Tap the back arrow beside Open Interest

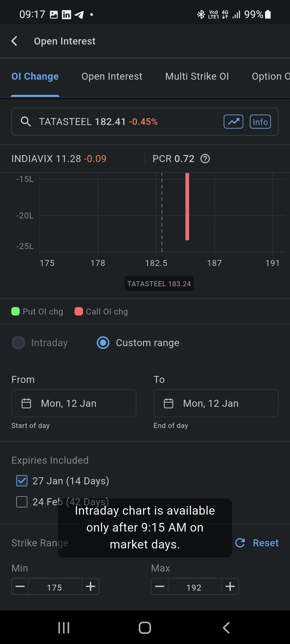(15, 41)
